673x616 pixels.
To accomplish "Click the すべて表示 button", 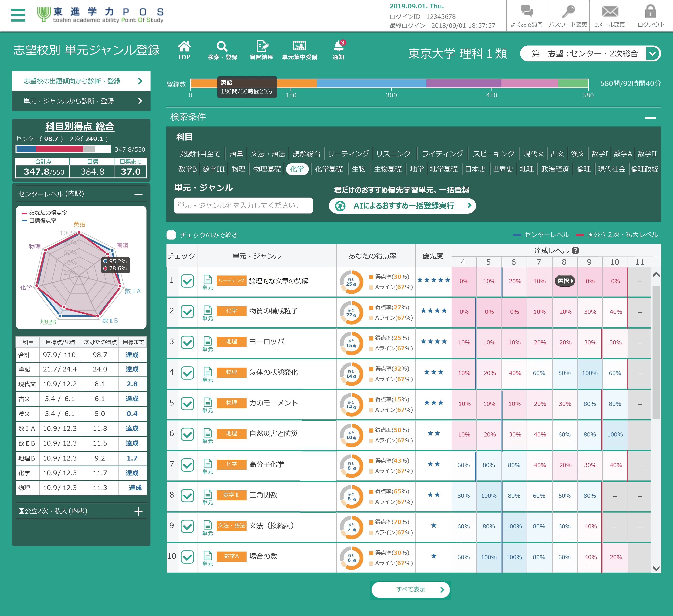I will (x=411, y=589).
